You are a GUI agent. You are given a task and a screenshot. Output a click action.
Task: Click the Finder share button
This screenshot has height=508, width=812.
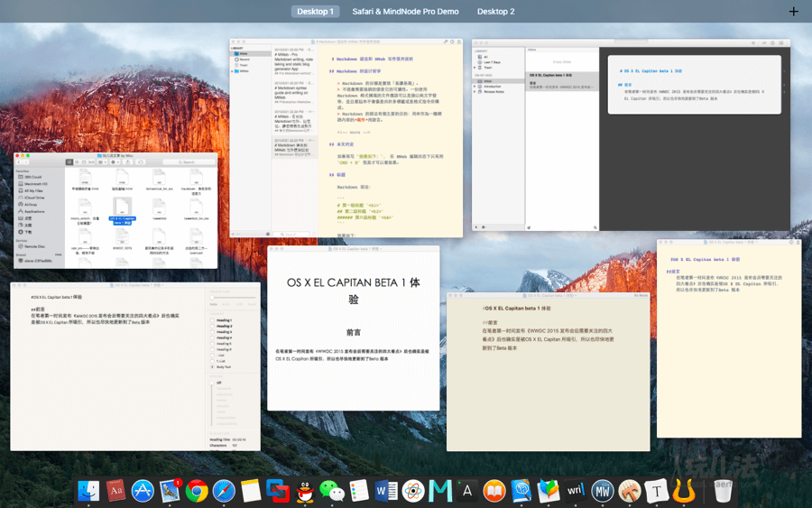tap(128, 162)
